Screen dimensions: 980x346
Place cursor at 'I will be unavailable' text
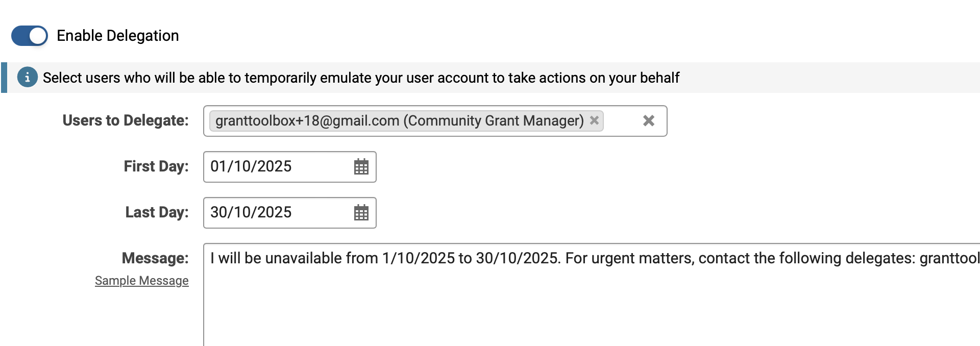click(x=276, y=258)
